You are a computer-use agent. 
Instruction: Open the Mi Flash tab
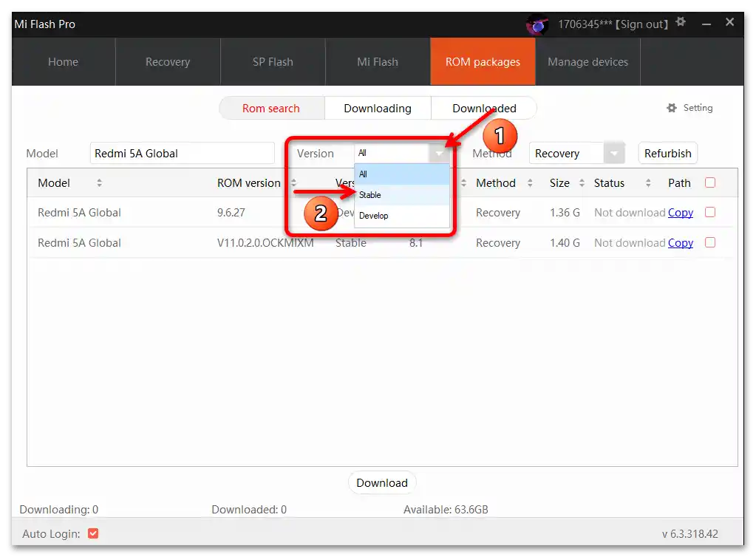378,61
